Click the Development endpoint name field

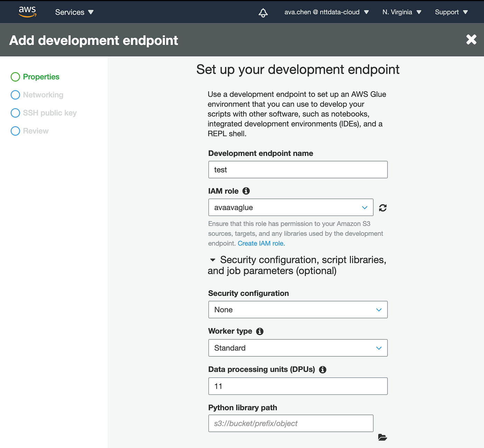[298, 169]
